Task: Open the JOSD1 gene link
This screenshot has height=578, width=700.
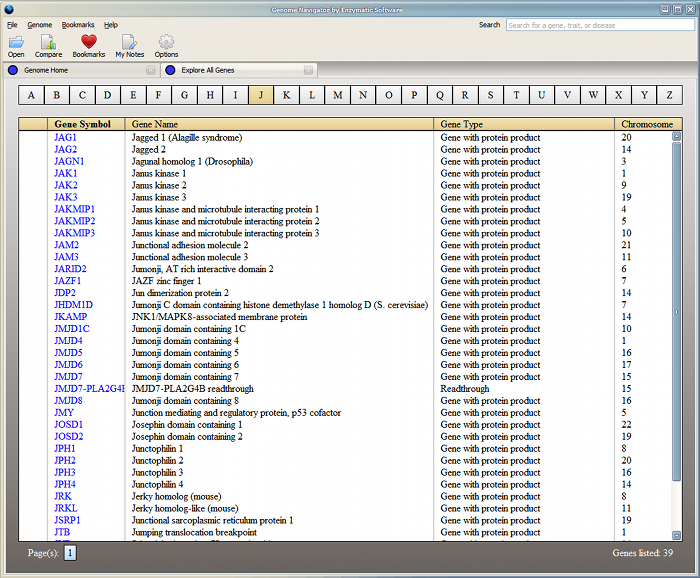Action: (69, 425)
